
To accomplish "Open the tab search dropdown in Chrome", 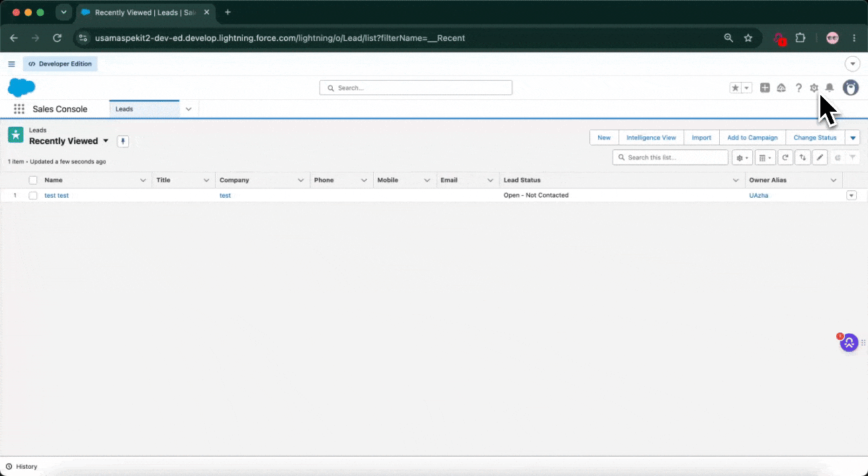I will [64, 13].
